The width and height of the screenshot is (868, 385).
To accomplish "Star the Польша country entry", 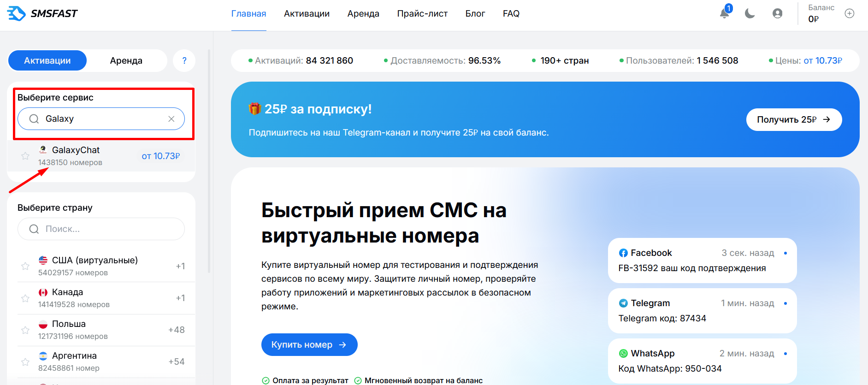I will pyautogui.click(x=25, y=330).
